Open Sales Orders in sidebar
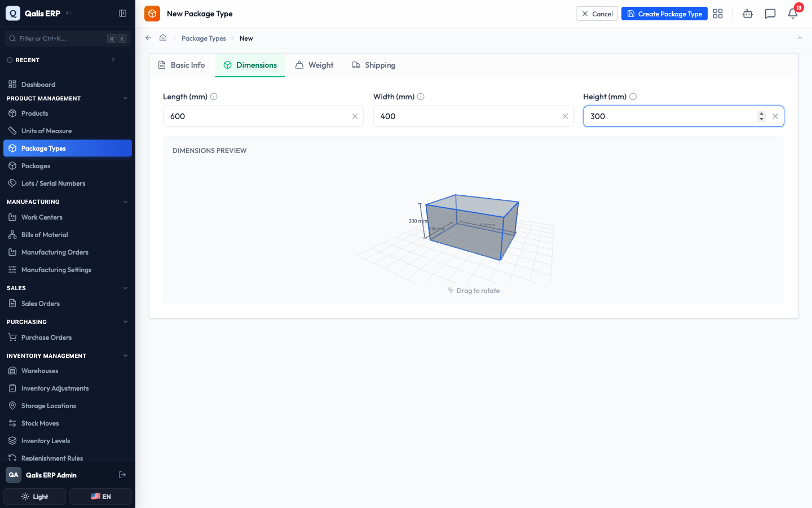 pos(68,304)
